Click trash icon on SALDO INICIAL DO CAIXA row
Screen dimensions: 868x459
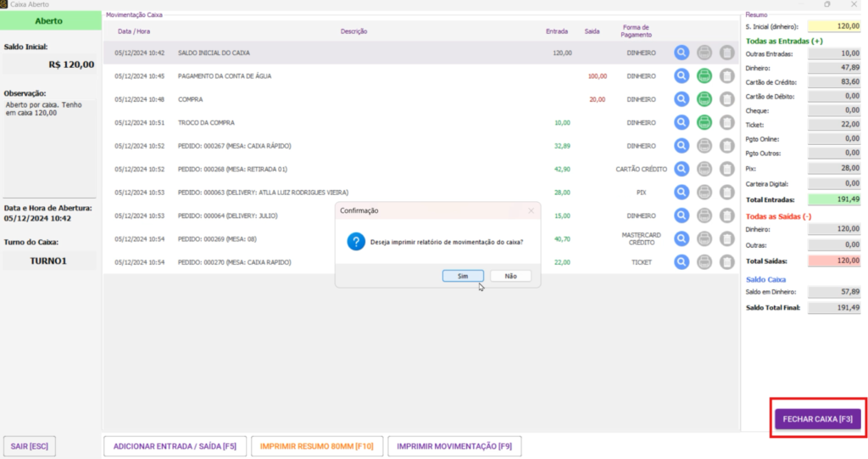click(726, 53)
